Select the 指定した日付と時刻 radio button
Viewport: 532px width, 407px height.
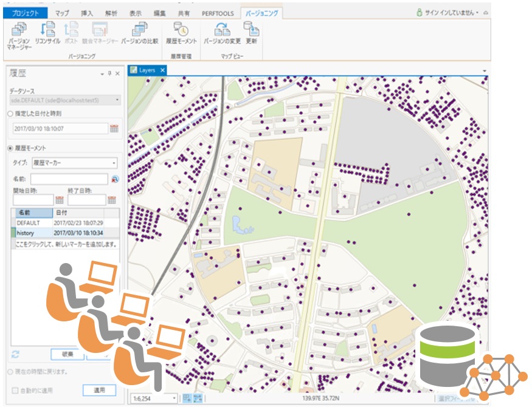[x=10, y=114]
